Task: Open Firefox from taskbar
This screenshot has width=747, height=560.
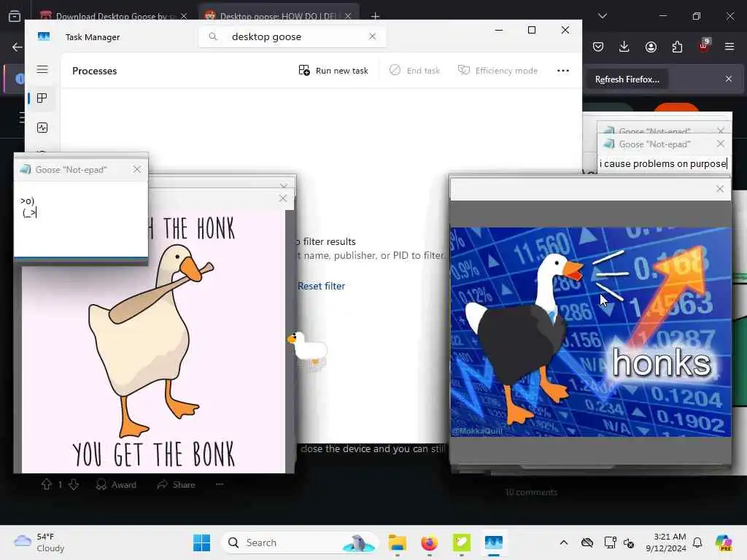Action: 429,542
